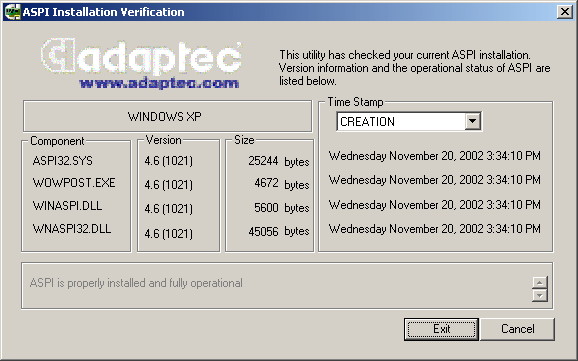Select the ASPI32.SYS component entry
This screenshot has height=361, width=578.
[63, 161]
